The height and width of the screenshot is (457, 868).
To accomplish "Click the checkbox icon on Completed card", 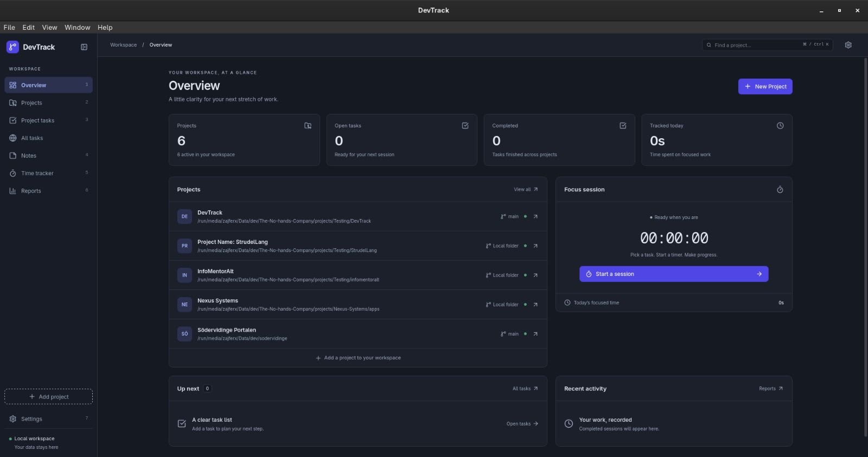I will 623,126.
